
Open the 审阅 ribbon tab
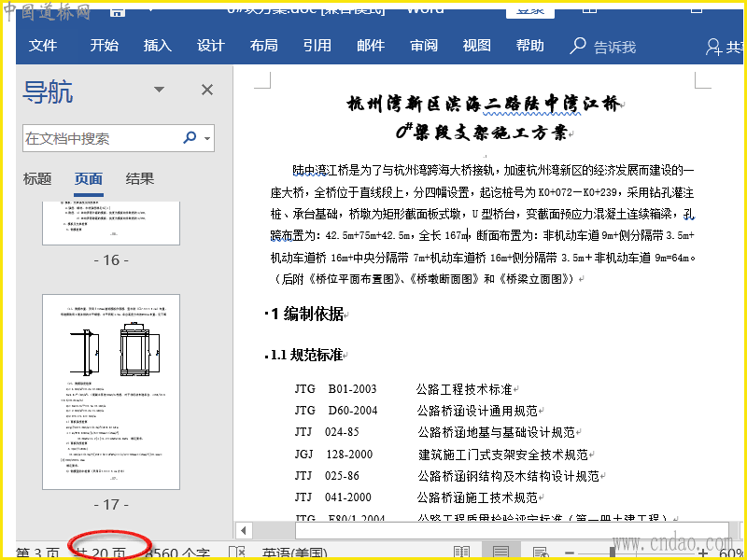point(424,46)
